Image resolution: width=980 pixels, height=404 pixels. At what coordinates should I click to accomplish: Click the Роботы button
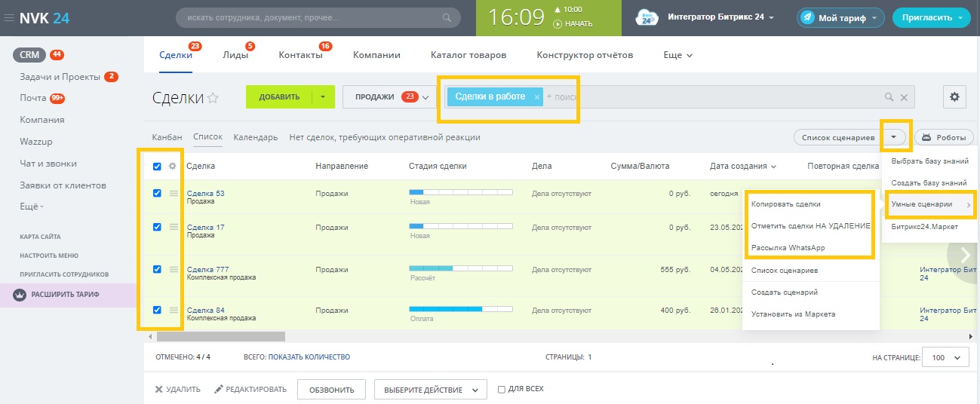click(945, 137)
